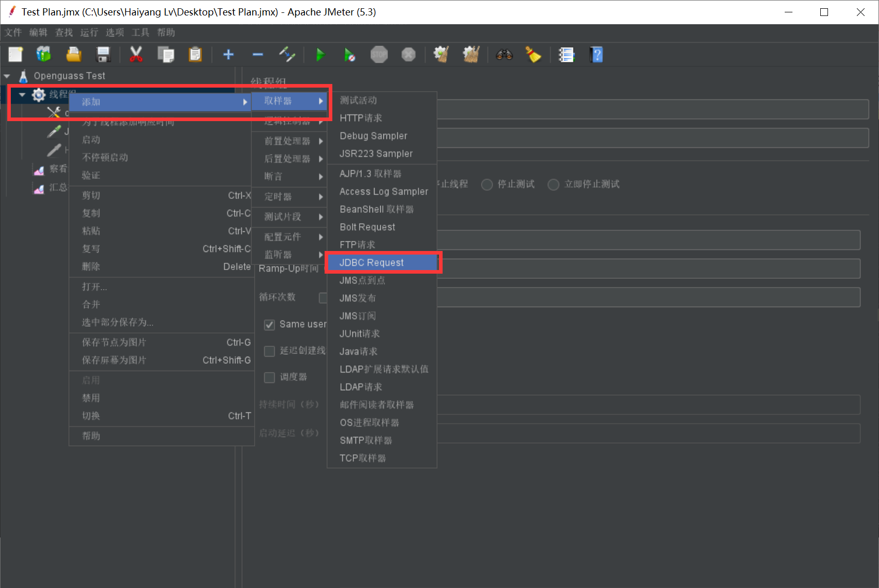
Task: Click 禁用 in context menu
Action: pyautogui.click(x=162, y=398)
